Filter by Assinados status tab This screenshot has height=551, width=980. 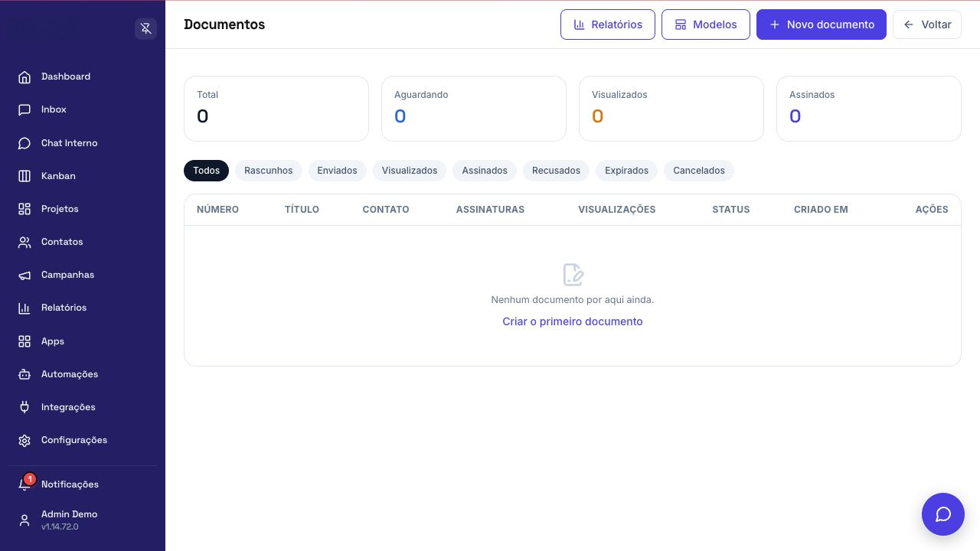click(x=485, y=171)
